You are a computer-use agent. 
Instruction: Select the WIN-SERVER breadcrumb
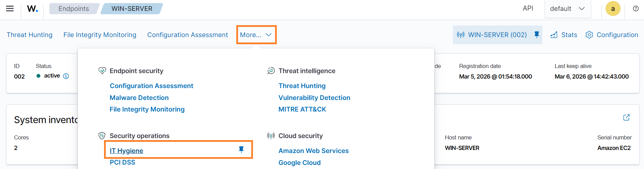(132, 9)
